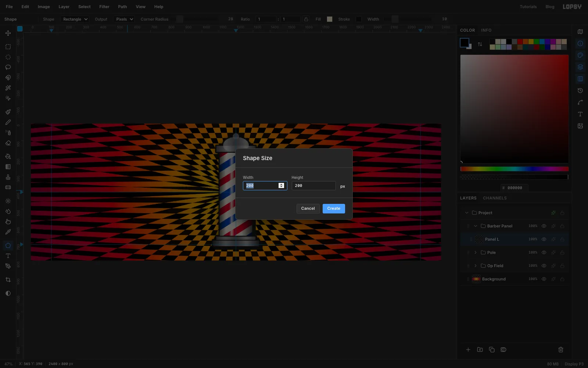Viewport: 588px width, 368px height.
Task: Add a new layer with plus icon
Action: (x=468, y=350)
